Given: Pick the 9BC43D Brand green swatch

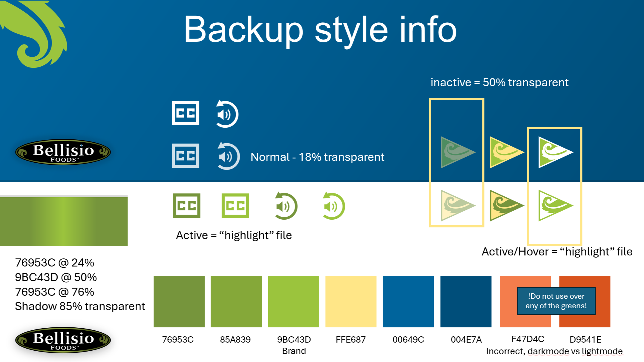Looking at the screenshot, I should click(x=294, y=302).
